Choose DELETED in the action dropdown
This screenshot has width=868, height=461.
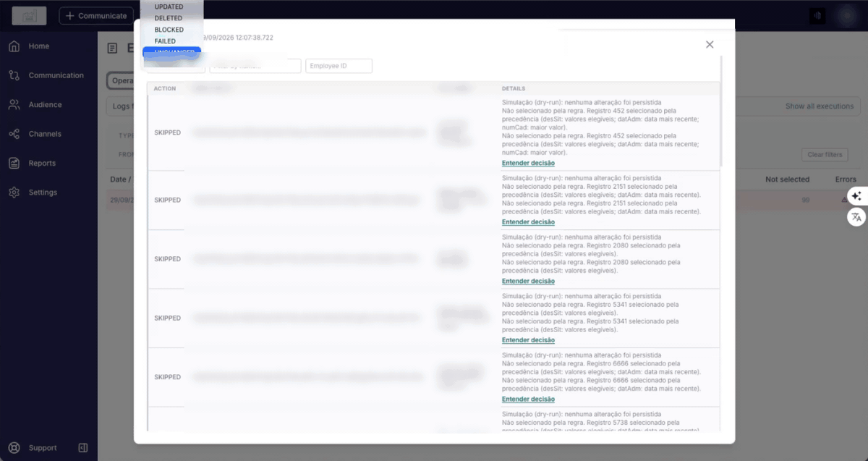(169, 18)
